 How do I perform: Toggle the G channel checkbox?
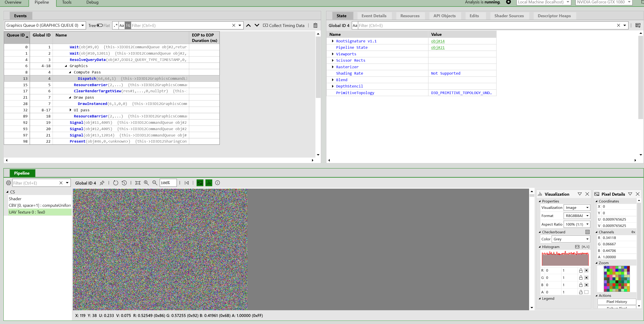pyautogui.click(x=587, y=278)
